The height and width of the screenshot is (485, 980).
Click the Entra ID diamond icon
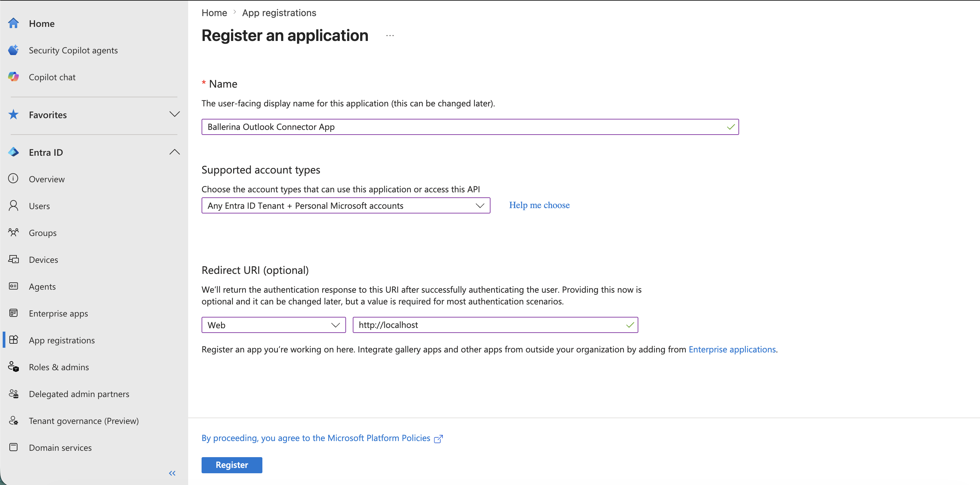pos(14,152)
